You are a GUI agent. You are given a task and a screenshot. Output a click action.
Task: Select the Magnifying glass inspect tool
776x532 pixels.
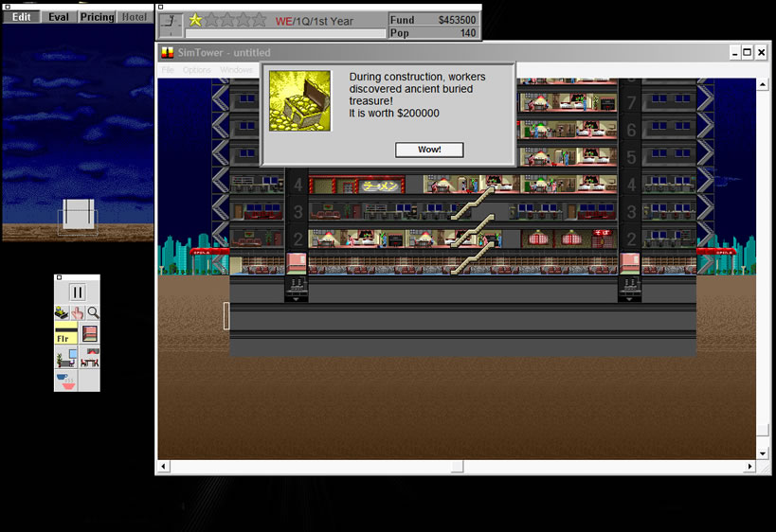click(x=93, y=312)
